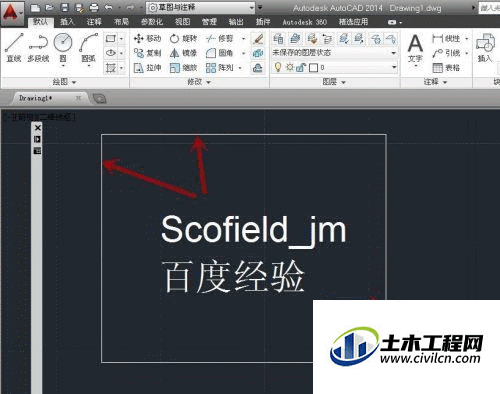Select the Mirror (镜像) tool
Image resolution: width=500 pixels, height=394 pixels.
(x=183, y=53)
